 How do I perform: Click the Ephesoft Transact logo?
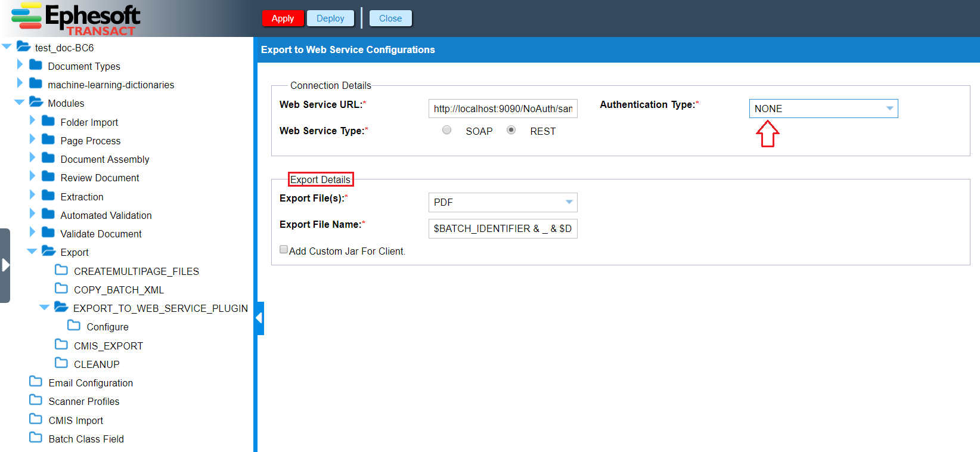[76, 18]
